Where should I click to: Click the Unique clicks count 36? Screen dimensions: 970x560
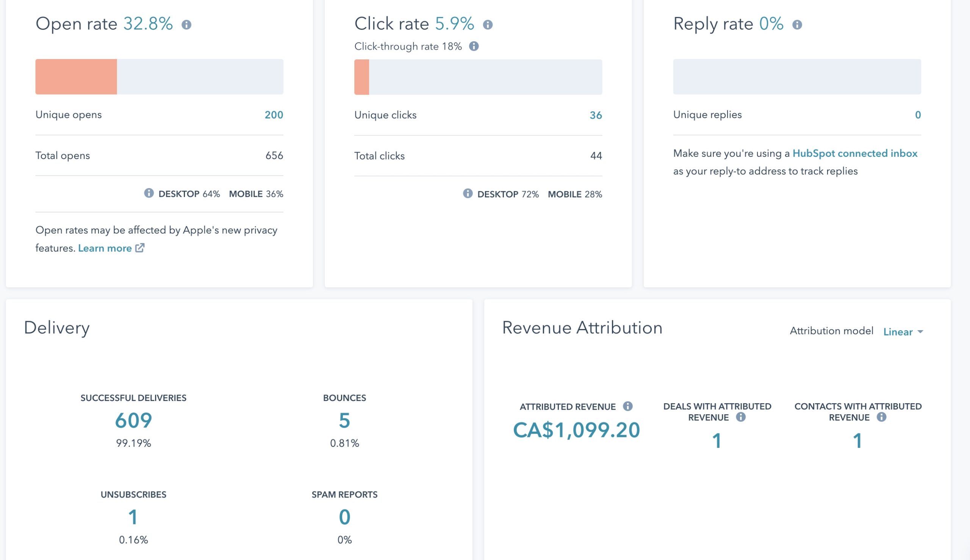(x=595, y=115)
